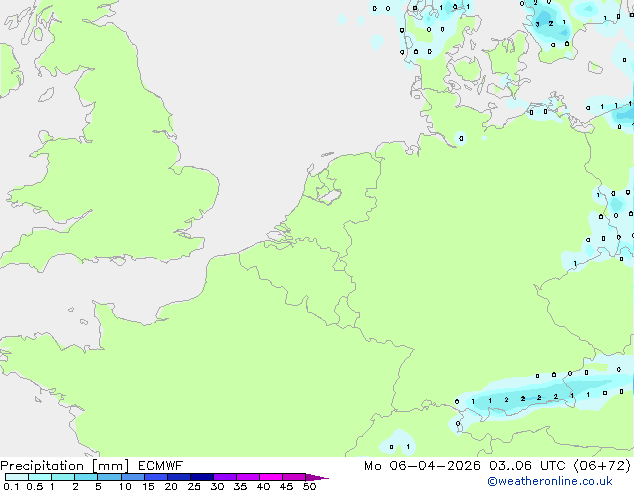
Task: Click the 'Mo 06-04-2026' date text
Action: coord(422,466)
